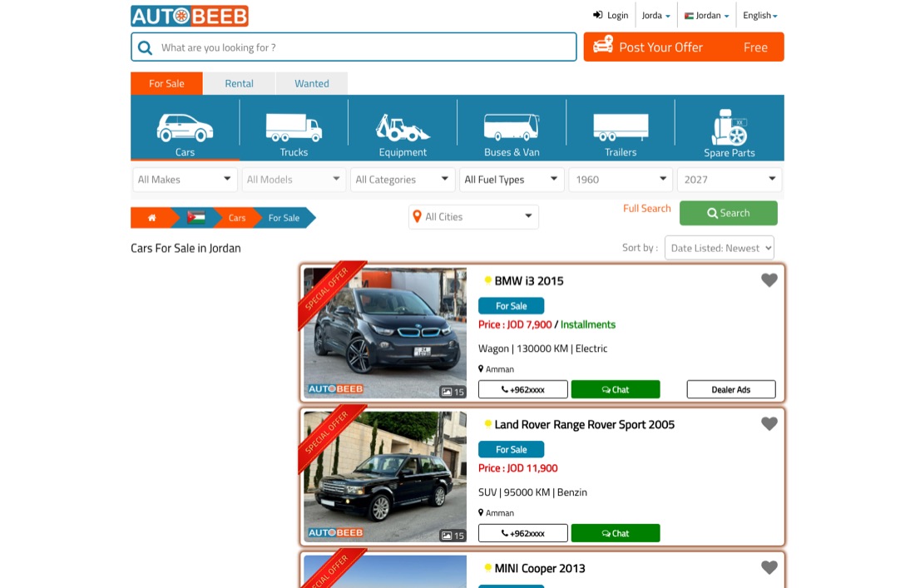Click 'SUV | 95000 KM | Benzin' text

point(532,492)
